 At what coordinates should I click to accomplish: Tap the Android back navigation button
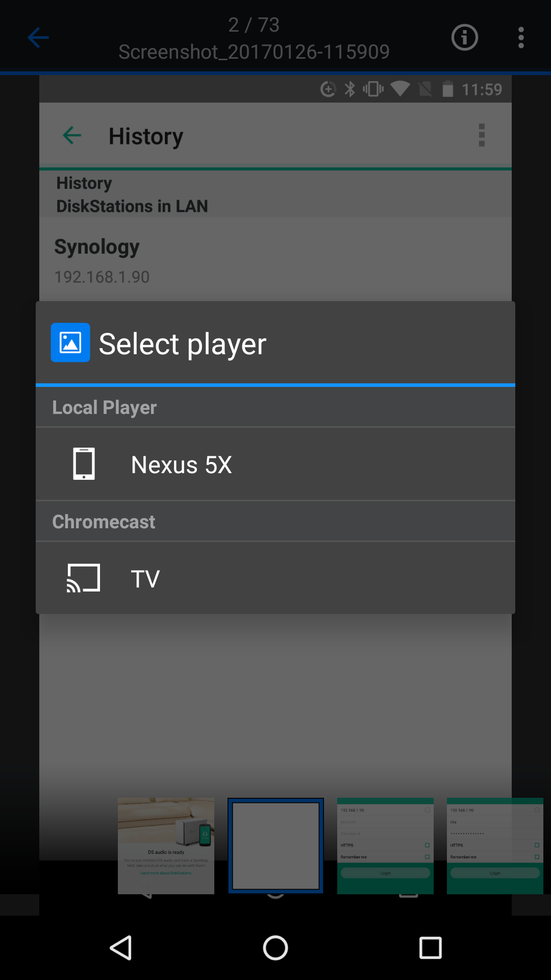[121, 948]
